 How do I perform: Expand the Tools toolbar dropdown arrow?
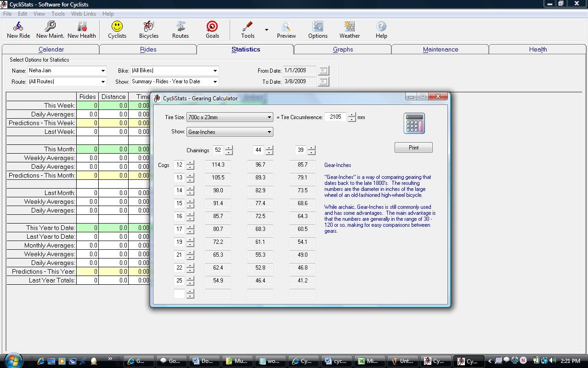[x=266, y=30]
